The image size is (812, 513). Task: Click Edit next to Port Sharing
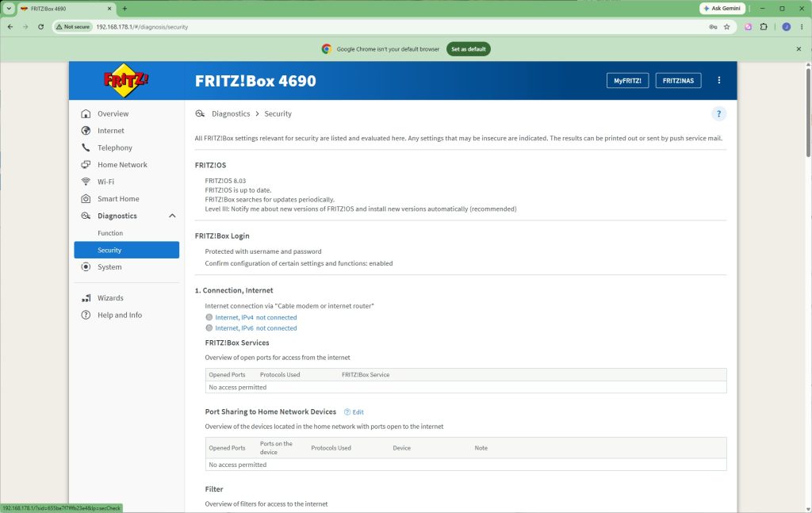pos(358,412)
